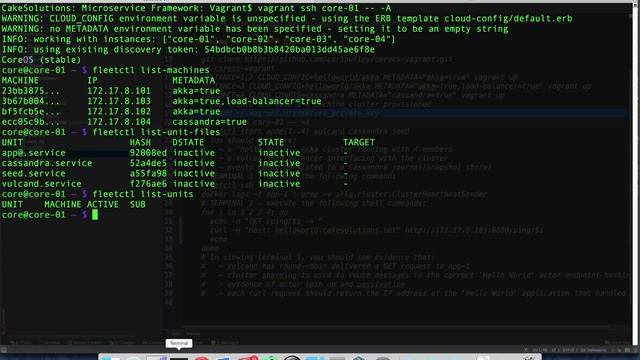
Task: Click the 'fleetctl list-machines' command
Action: click(151, 70)
